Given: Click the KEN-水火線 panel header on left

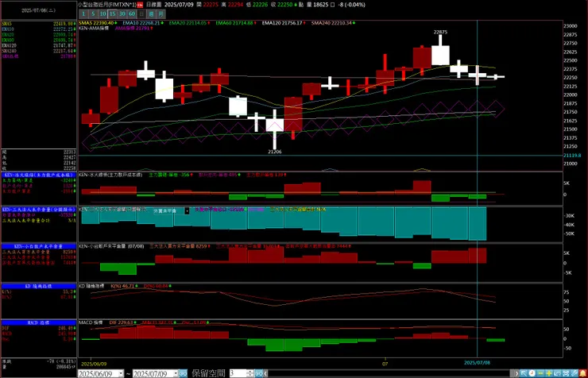Looking at the screenshot, I should point(39,175).
